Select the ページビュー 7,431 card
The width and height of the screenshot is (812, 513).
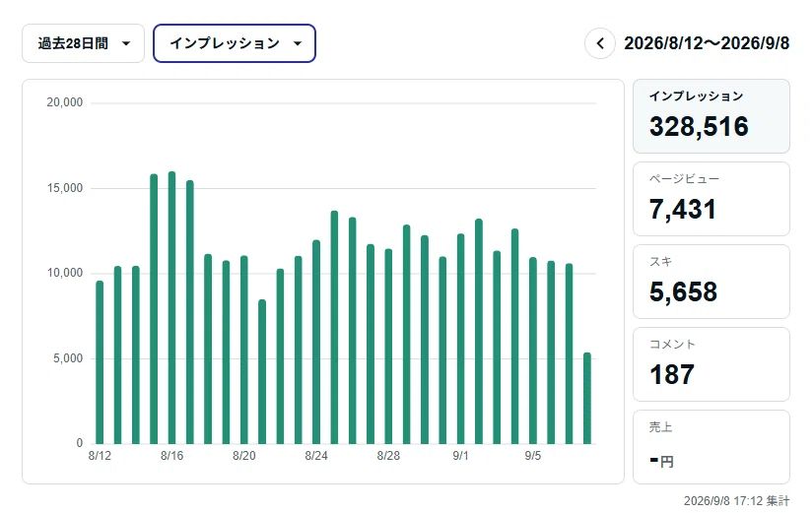click(x=711, y=199)
